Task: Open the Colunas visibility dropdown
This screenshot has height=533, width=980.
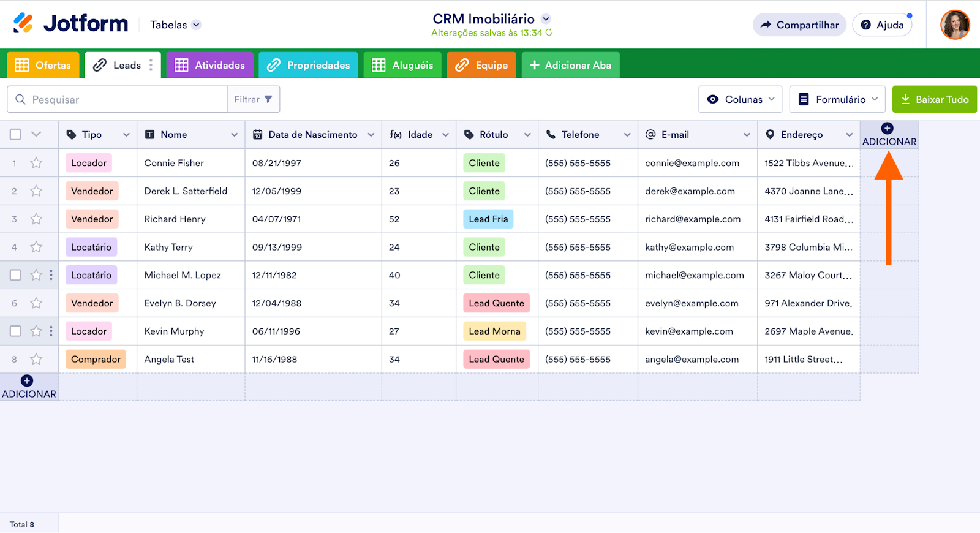Action: point(741,99)
